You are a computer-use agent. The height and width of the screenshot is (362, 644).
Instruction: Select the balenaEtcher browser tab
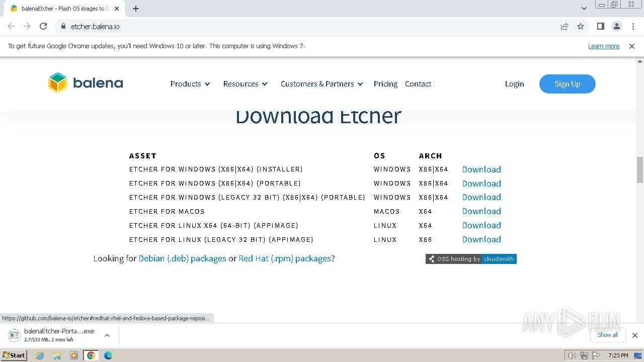pyautogui.click(x=65, y=9)
